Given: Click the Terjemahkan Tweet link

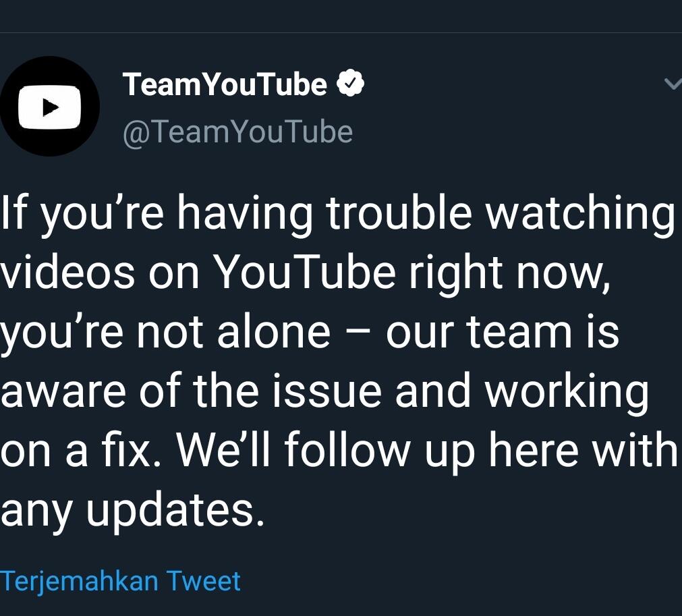Looking at the screenshot, I should point(120,581).
